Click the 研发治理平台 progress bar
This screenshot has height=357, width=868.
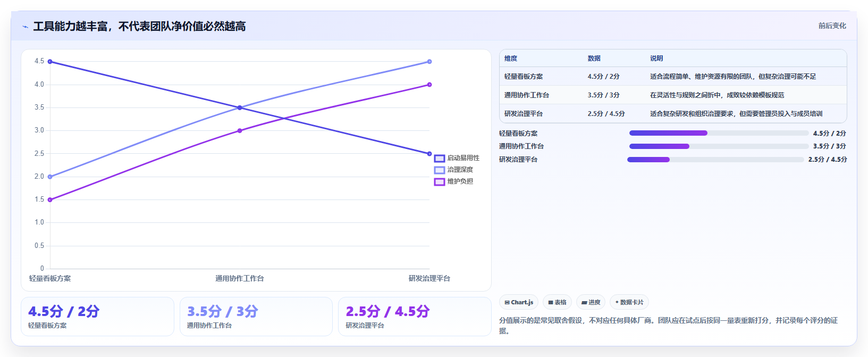[x=715, y=160]
